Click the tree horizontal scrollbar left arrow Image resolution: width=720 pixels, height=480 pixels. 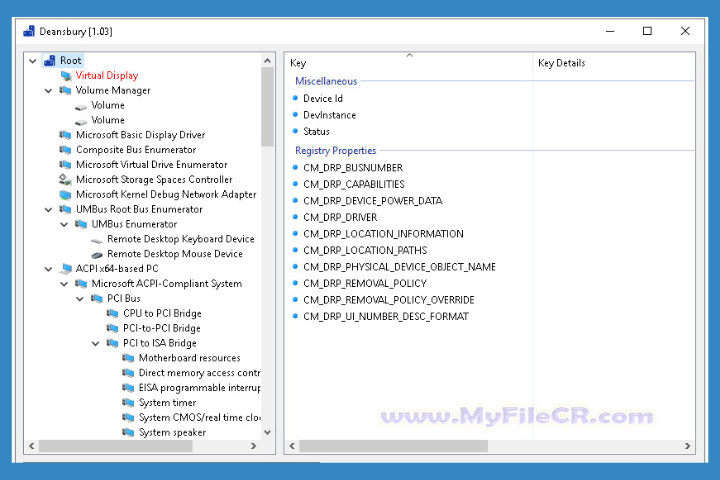click(32, 446)
